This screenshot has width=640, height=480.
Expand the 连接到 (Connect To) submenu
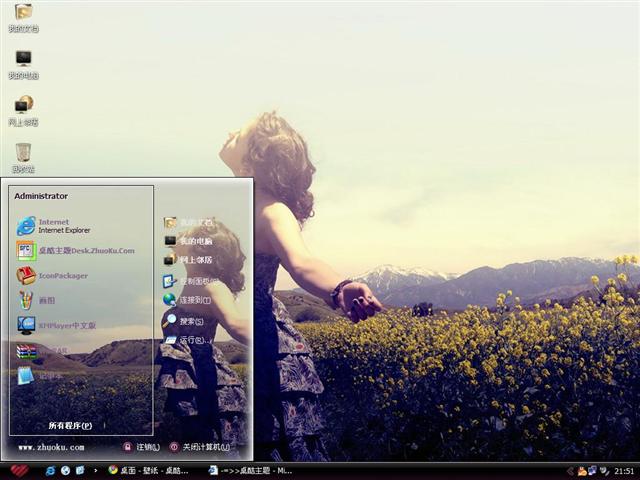click(x=188, y=300)
